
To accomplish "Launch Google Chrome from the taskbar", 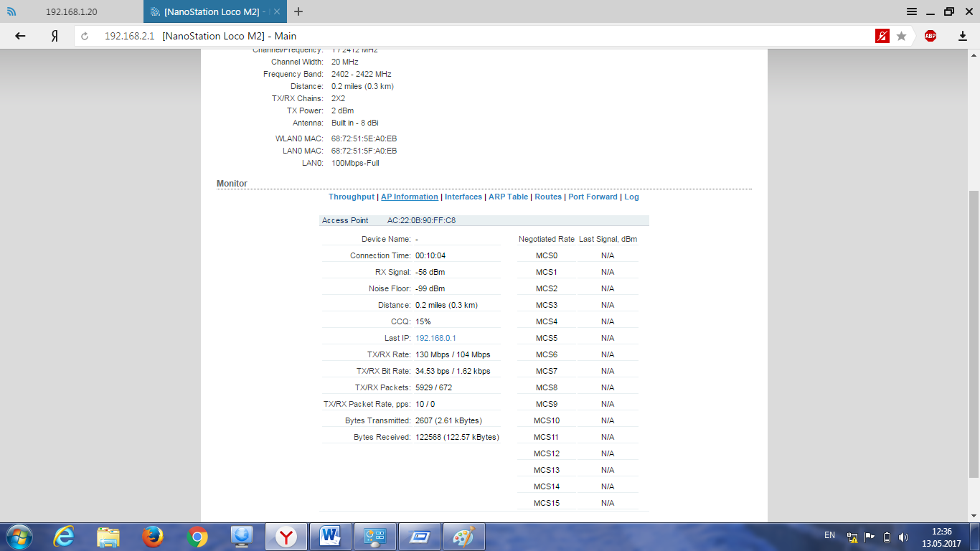I will pos(197,537).
